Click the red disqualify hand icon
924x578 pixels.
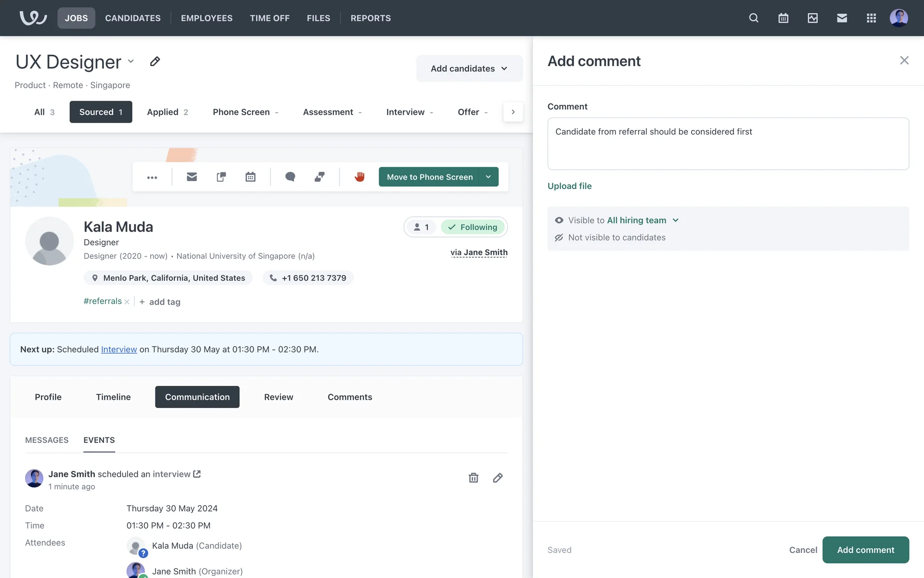click(x=359, y=177)
